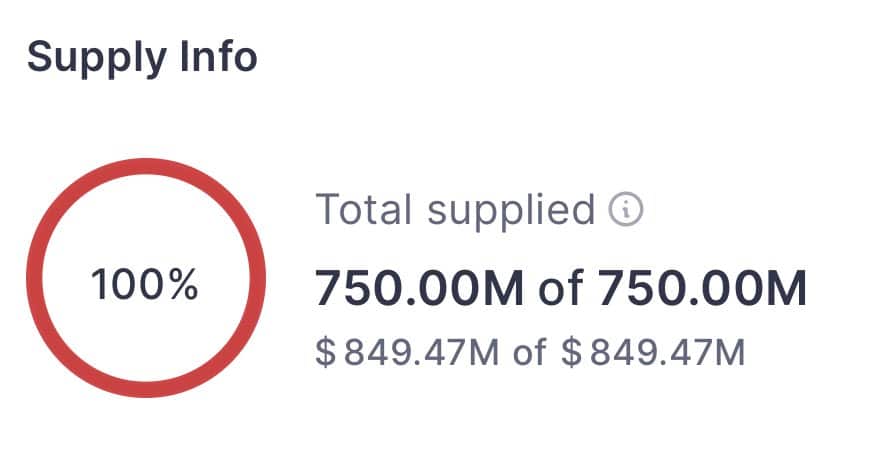Select the second bold 750.00M cap amount
This screenshot has width=880, height=471.
click(x=702, y=290)
